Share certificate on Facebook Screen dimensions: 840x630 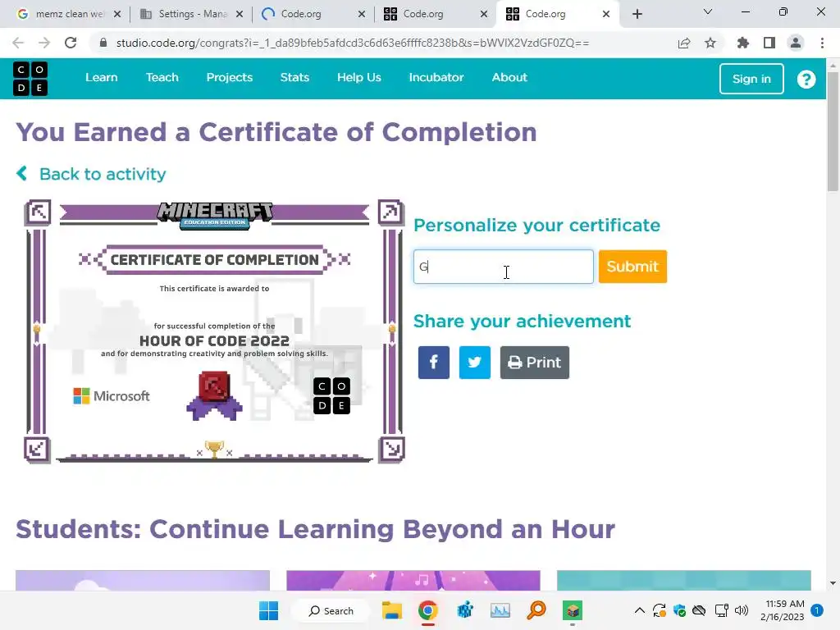(434, 363)
